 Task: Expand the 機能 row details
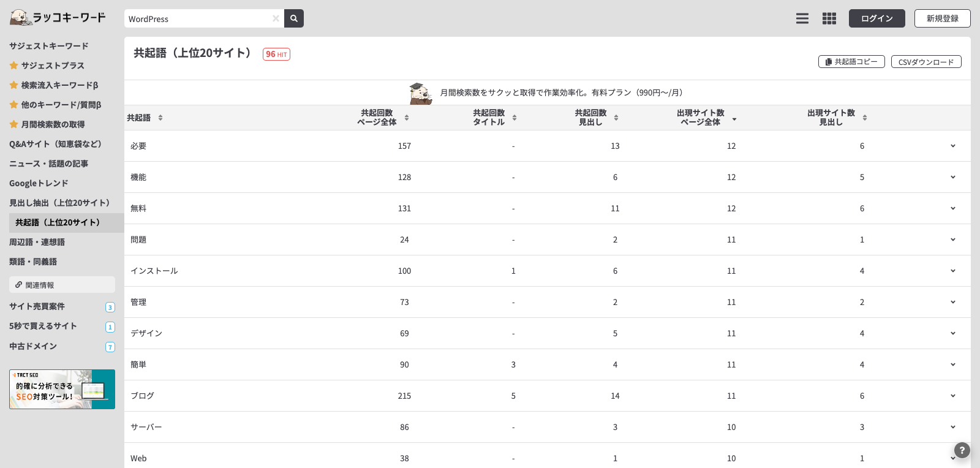pos(953,177)
